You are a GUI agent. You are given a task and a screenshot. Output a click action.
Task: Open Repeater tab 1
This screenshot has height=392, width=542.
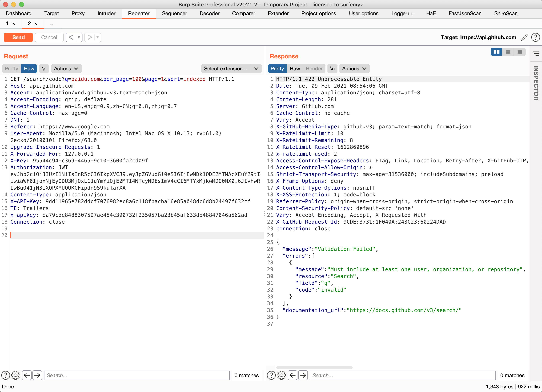(7, 24)
